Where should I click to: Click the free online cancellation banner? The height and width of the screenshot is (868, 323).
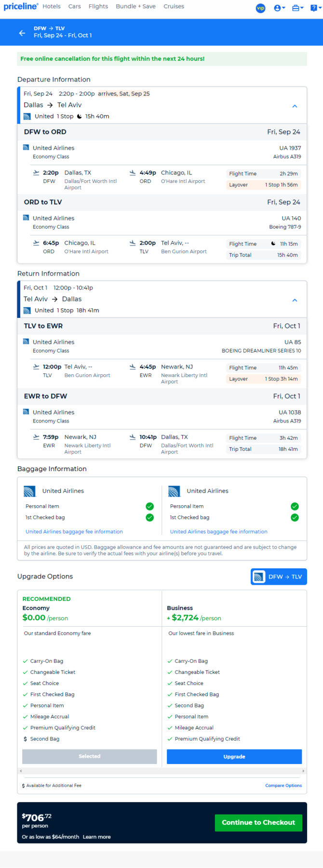tap(162, 59)
